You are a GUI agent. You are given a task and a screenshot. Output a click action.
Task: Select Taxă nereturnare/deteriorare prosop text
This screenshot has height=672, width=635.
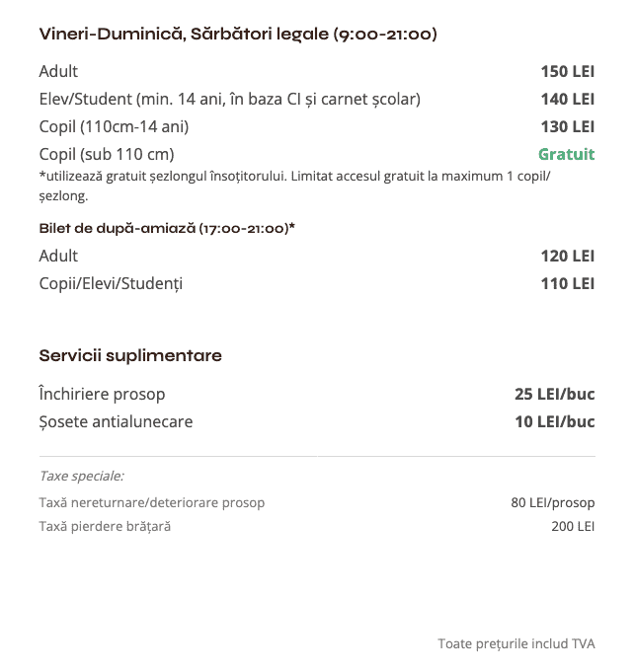[x=152, y=502]
